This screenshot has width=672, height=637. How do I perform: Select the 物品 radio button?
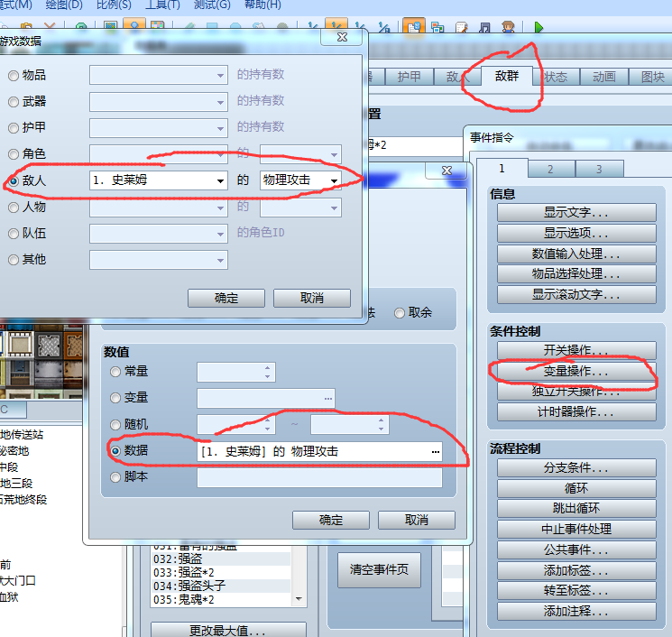click(14, 76)
